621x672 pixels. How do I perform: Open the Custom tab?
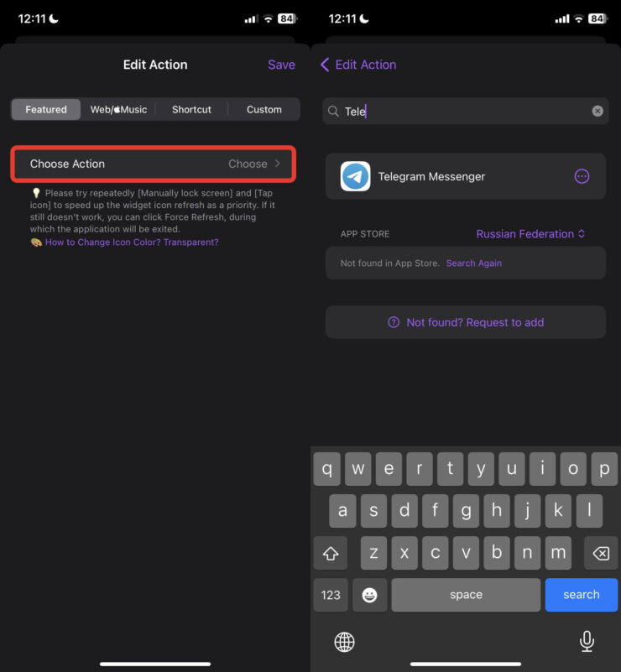(x=264, y=110)
